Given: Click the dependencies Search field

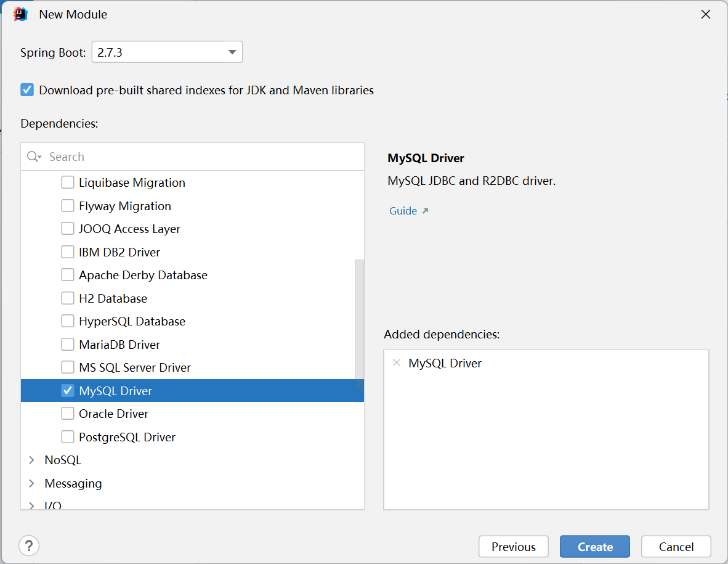Looking at the screenshot, I should (x=192, y=157).
